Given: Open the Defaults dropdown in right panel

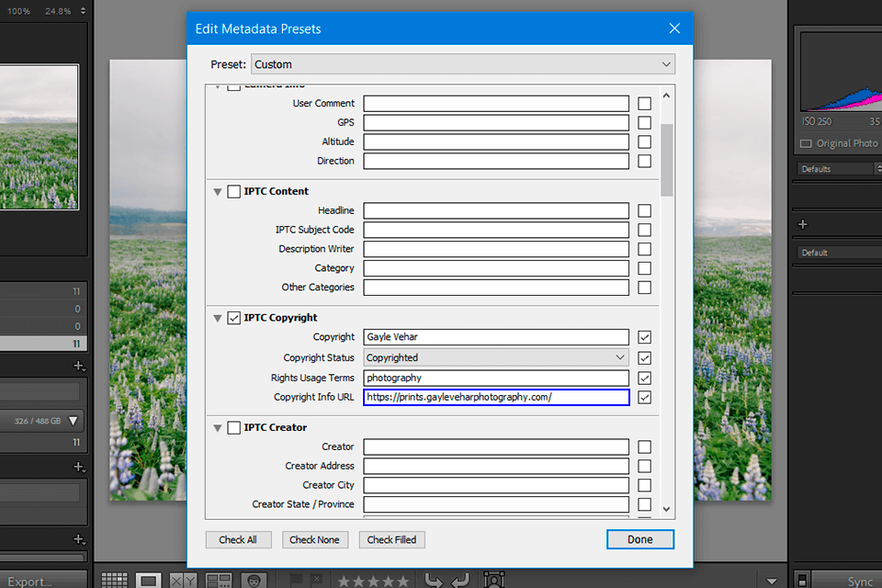Looking at the screenshot, I should click(838, 169).
